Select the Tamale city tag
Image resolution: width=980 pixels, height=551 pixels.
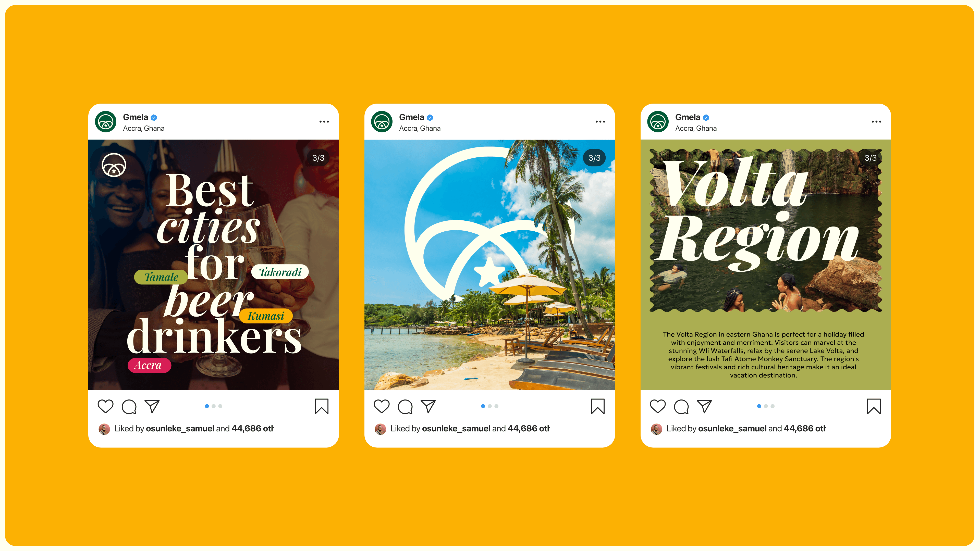pos(161,277)
